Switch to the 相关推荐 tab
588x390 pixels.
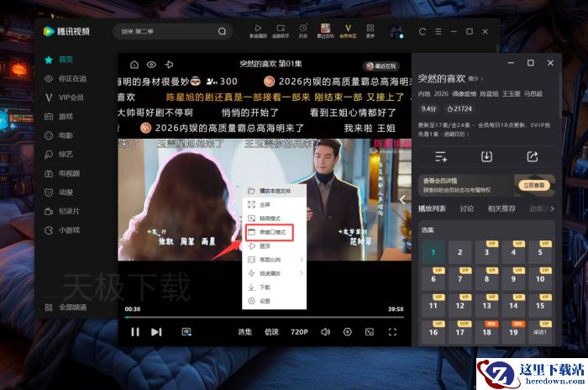coord(501,208)
